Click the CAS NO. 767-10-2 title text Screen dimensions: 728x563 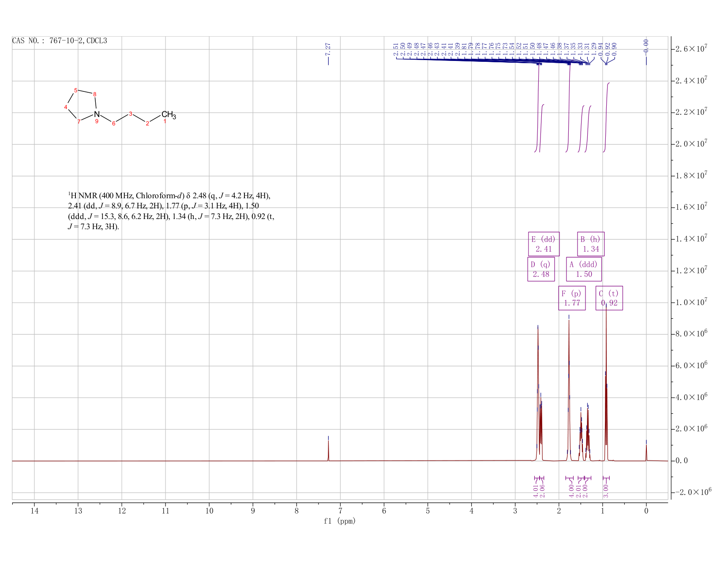pyautogui.click(x=60, y=41)
